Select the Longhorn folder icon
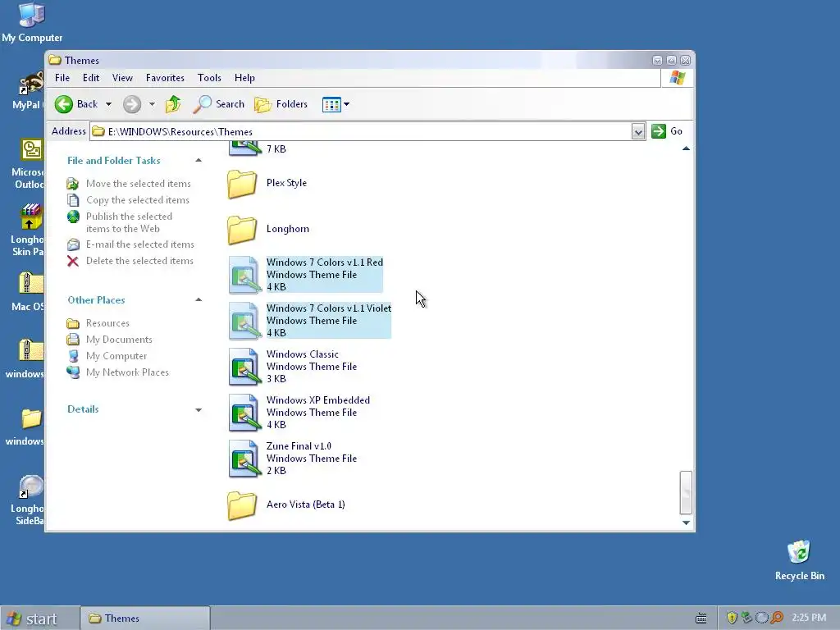The image size is (840, 630). pyautogui.click(x=242, y=230)
